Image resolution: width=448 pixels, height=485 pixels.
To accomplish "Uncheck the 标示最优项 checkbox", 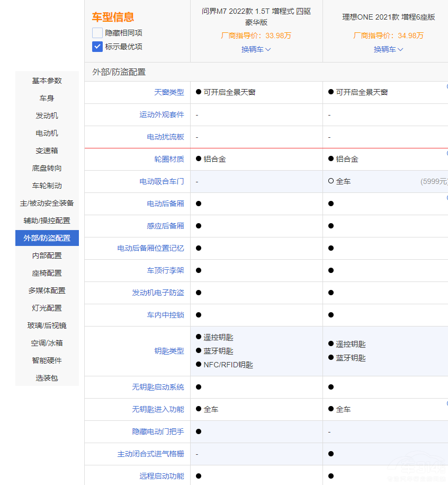I will tap(97, 47).
